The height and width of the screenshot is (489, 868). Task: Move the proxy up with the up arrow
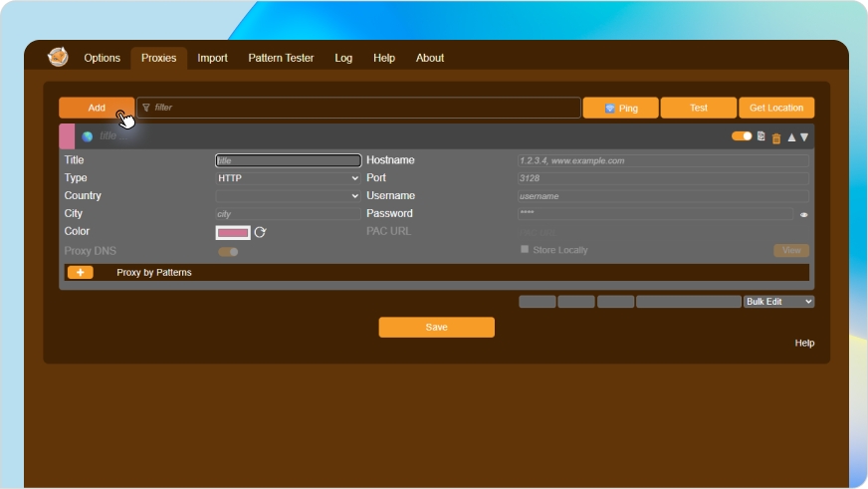tap(791, 136)
